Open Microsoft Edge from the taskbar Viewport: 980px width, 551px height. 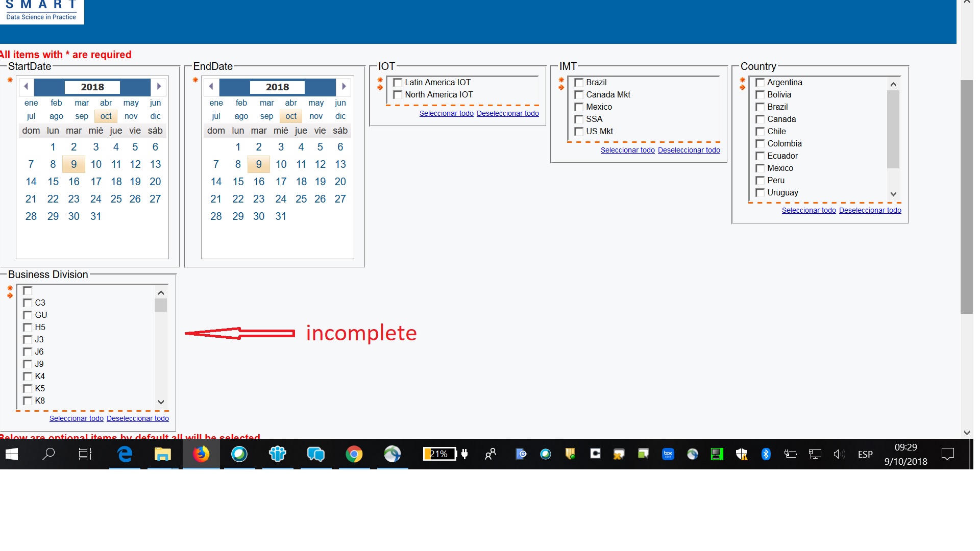click(125, 454)
